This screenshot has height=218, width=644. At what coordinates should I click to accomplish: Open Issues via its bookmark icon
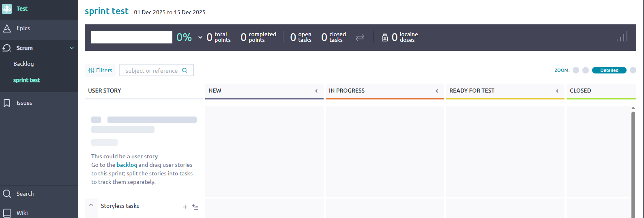click(x=7, y=103)
